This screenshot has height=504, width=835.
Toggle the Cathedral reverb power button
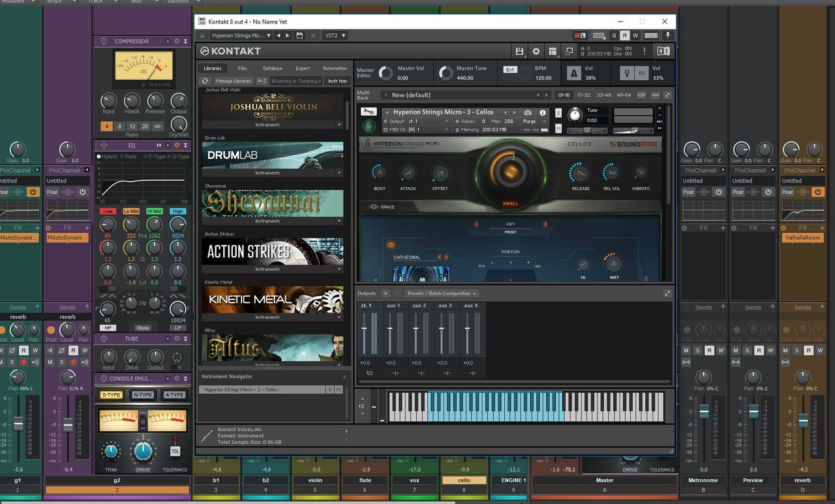391,245
